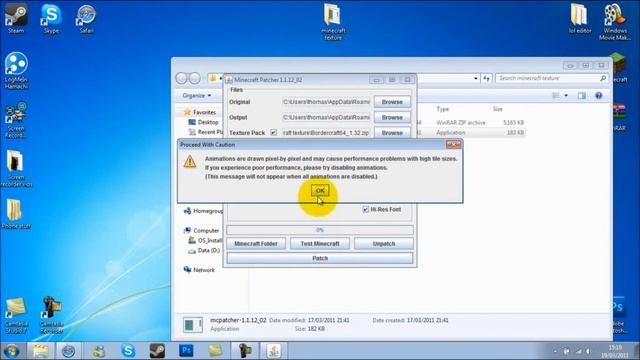The image size is (640, 360).
Task: Click the Search minecraft texture field
Action: point(547,78)
